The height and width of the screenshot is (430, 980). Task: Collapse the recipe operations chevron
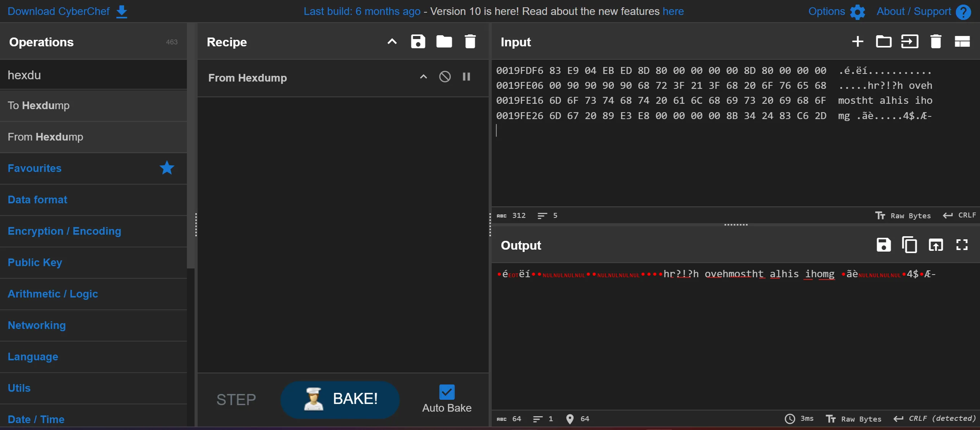coord(392,41)
